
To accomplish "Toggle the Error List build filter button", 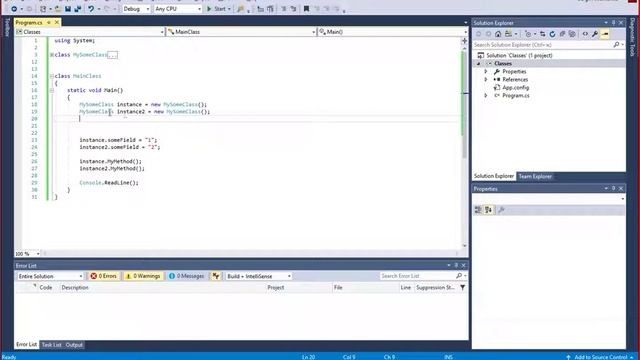I will click(216, 276).
